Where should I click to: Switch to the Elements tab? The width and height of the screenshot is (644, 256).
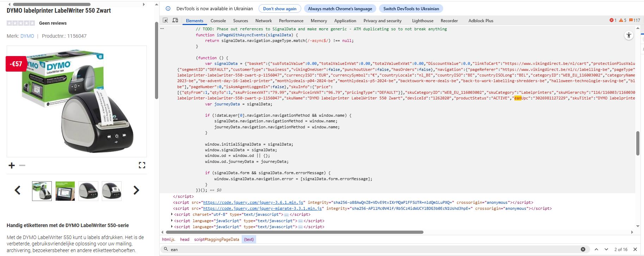coord(194,21)
